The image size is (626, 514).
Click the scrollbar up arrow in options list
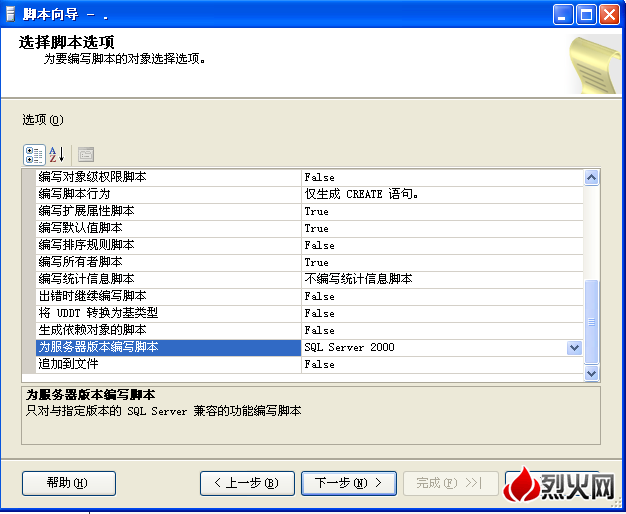[x=591, y=177]
